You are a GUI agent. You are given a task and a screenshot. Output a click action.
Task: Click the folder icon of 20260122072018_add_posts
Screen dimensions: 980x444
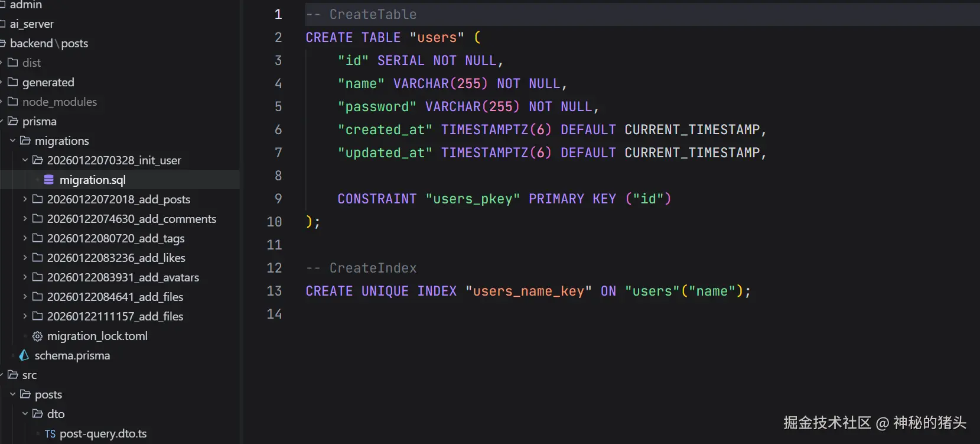pos(37,199)
